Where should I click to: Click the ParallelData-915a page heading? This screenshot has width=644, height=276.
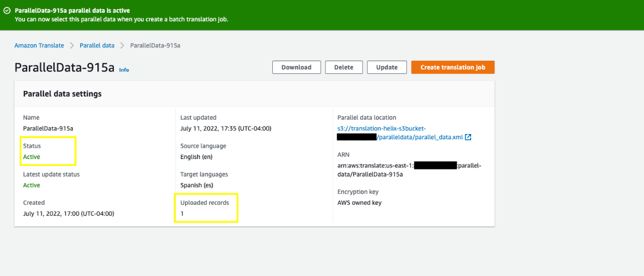pyautogui.click(x=64, y=68)
